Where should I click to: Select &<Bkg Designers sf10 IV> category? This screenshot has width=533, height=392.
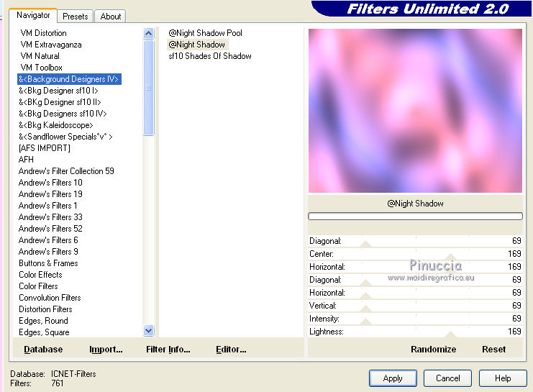point(63,114)
